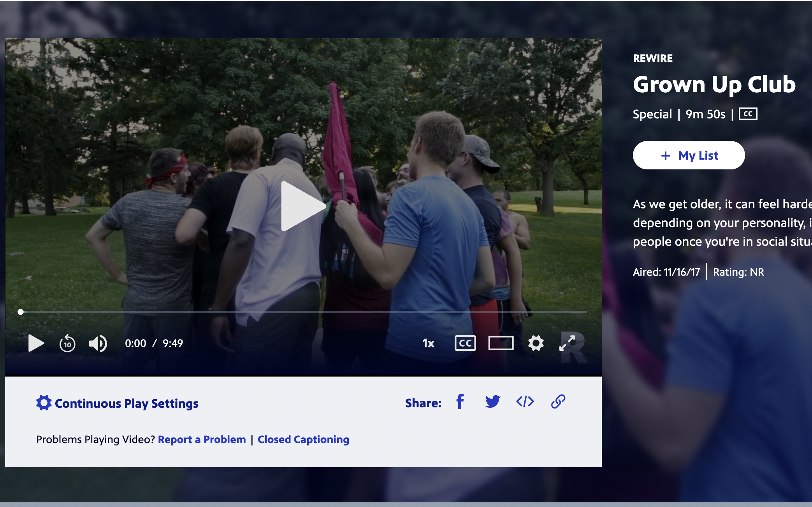
Task: Switch to theater mode with the rectangle icon
Action: coord(501,343)
